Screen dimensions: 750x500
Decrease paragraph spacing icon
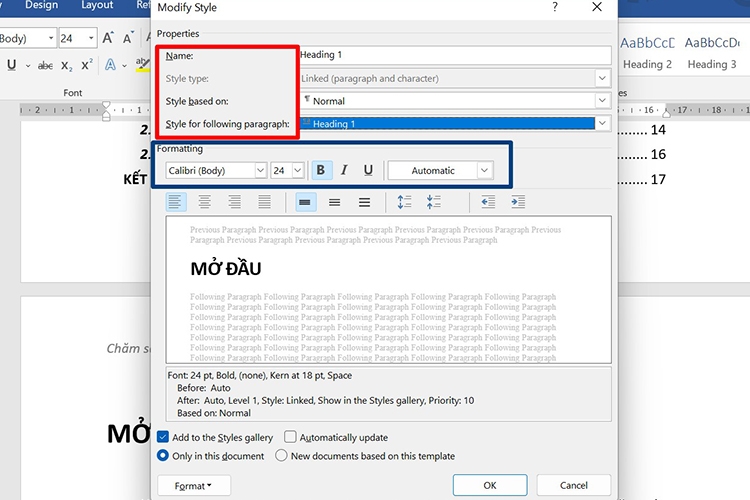[x=434, y=202]
